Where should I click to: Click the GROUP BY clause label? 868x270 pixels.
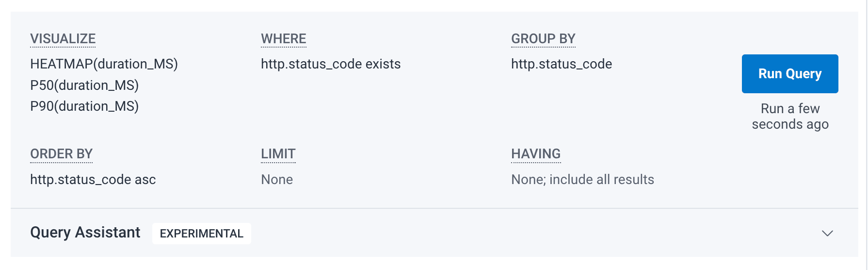click(543, 39)
